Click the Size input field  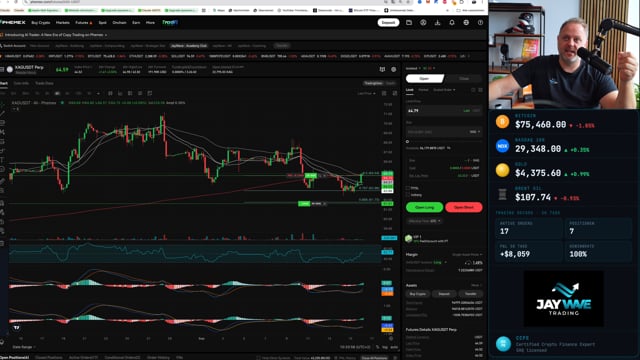[444, 132]
